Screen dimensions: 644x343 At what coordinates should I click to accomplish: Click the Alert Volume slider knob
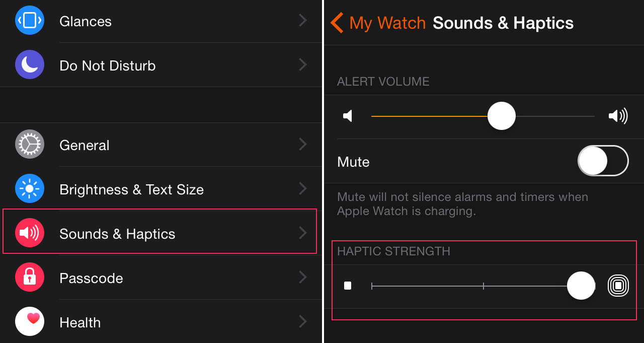coord(501,116)
